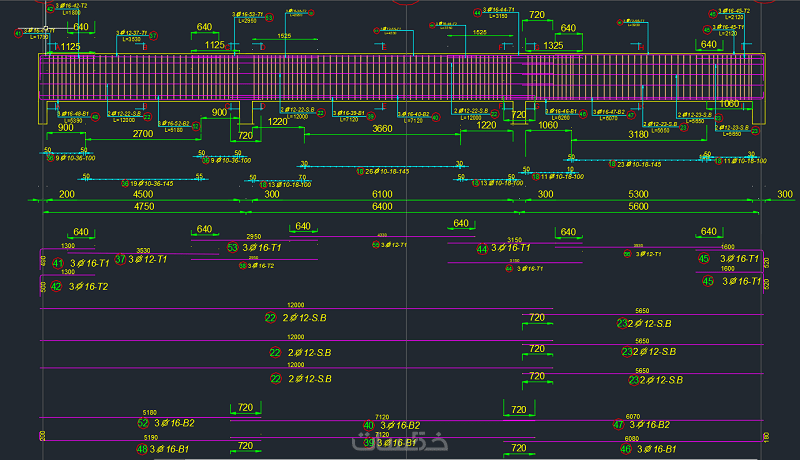800x460 pixels.
Task: Select the "3180" dimension under the right span
Action: (638, 135)
